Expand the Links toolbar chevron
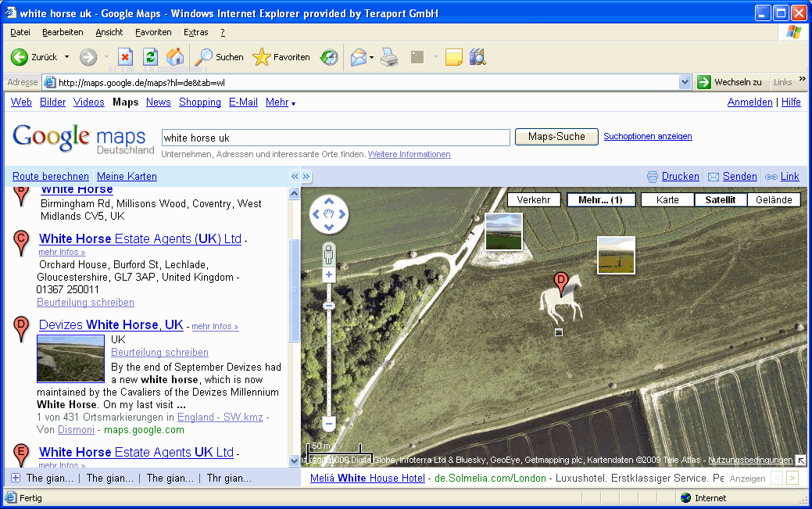This screenshot has width=812, height=509. pos(802,79)
